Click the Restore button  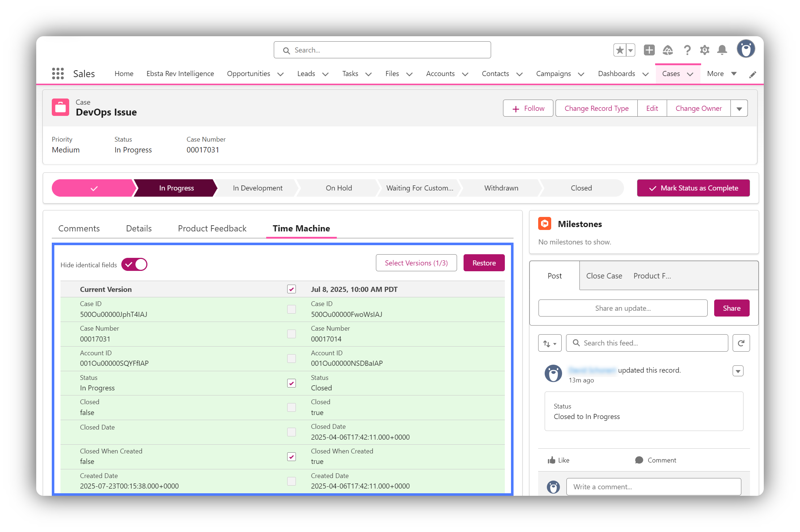[484, 263]
